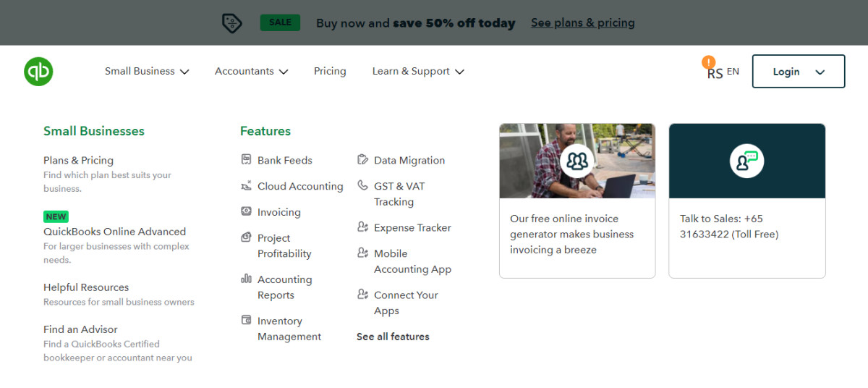Image resolution: width=868 pixels, height=388 pixels.
Task: Click the Invoicing icon
Action: 246,211
